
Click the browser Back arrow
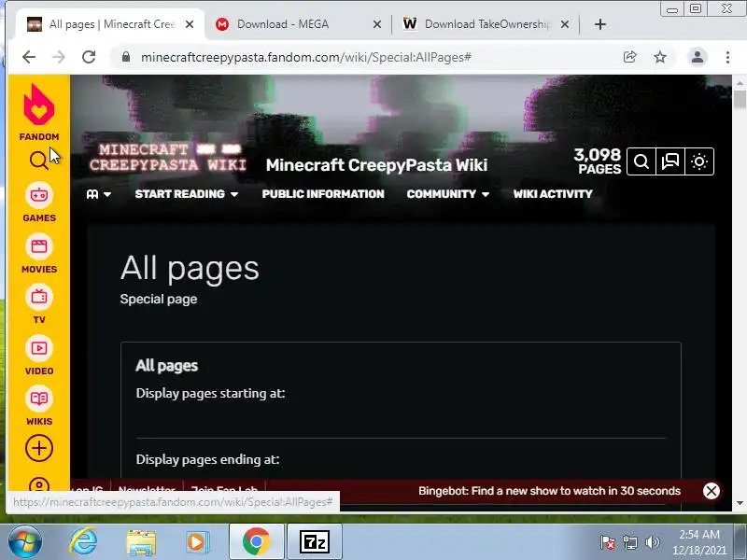click(29, 57)
